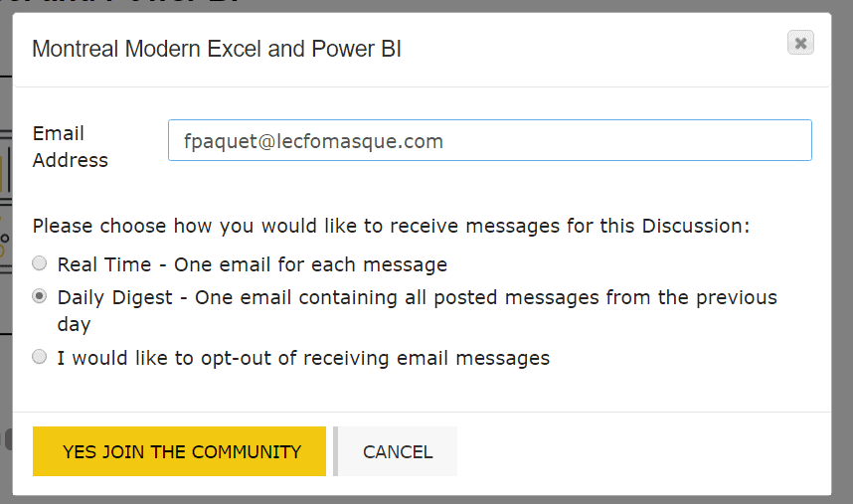Screen dimensions: 853x504
Task: Click the Cancel button
Action: (x=397, y=451)
